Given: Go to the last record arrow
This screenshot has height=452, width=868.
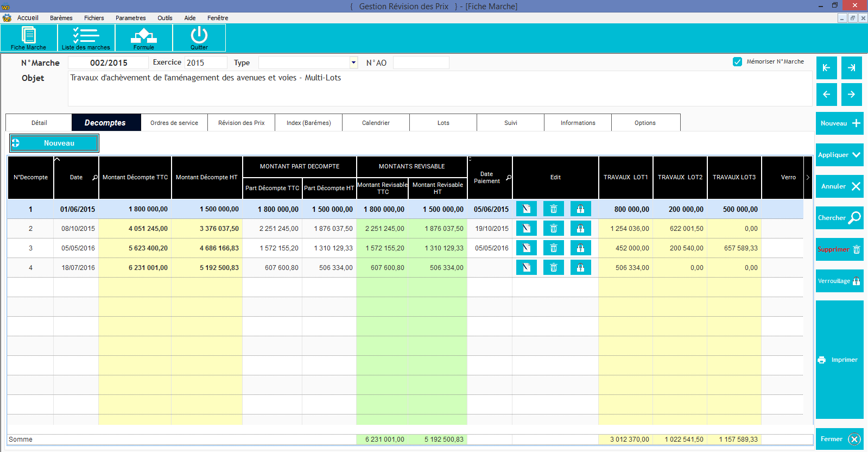Looking at the screenshot, I should coord(851,68).
